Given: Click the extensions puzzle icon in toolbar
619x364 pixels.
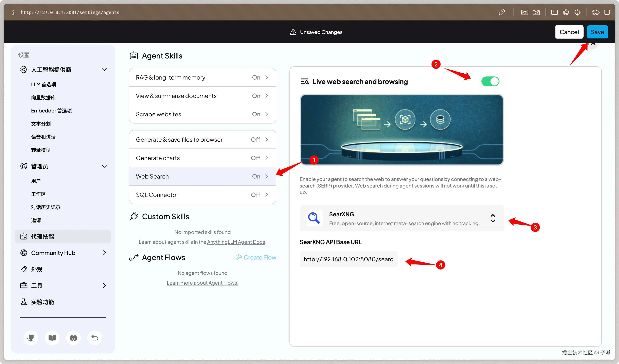Looking at the screenshot, I should pos(595,12).
